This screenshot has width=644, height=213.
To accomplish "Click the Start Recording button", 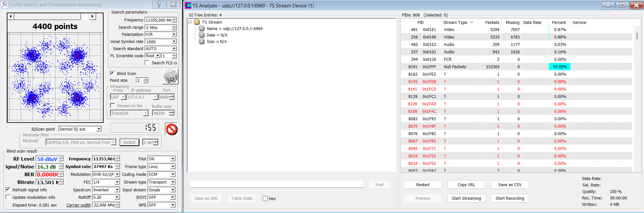I will pos(510,198).
